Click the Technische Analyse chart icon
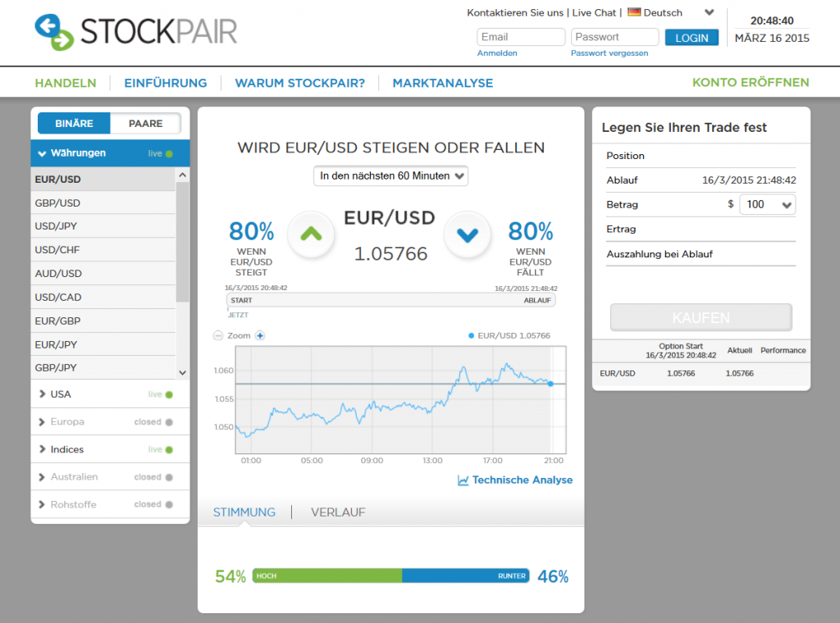 [463, 480]
